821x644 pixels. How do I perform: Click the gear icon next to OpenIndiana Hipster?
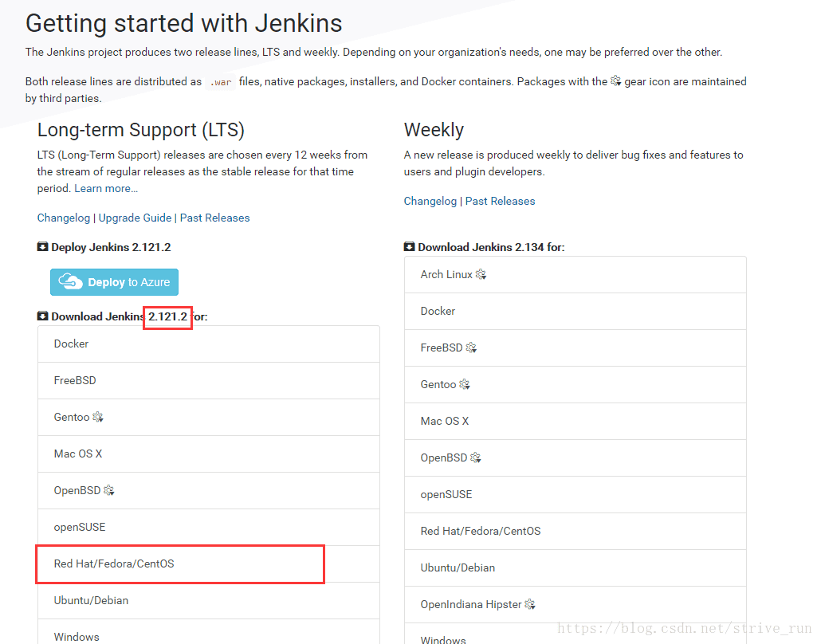(530, 605)
